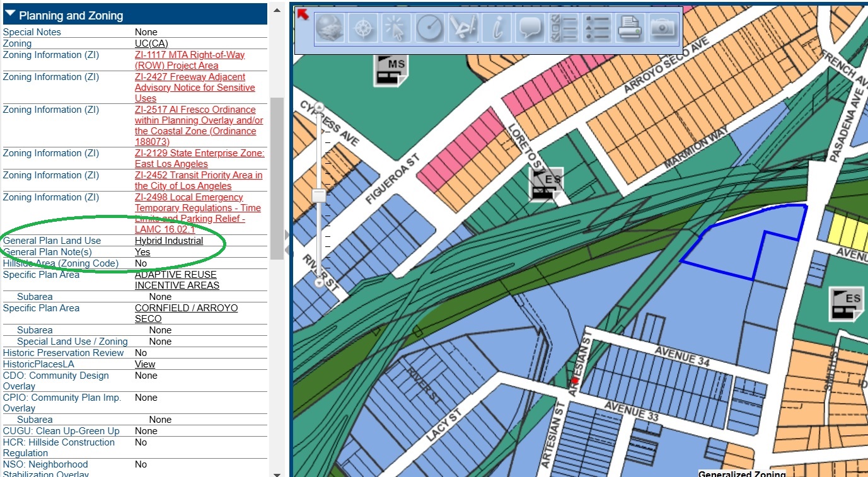Select the compass navigation tool
868x477 pixels.
click(x=363, y=28)
